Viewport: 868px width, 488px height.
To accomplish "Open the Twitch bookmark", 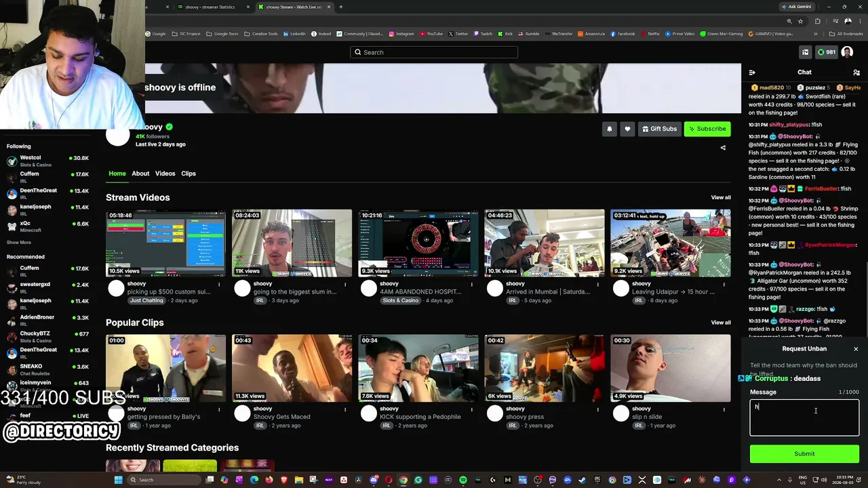I will 483,34.
